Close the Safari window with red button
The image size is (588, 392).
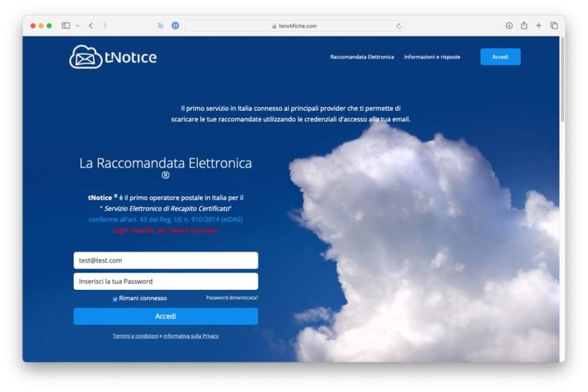pyautogui.click(x=33, y=25)
